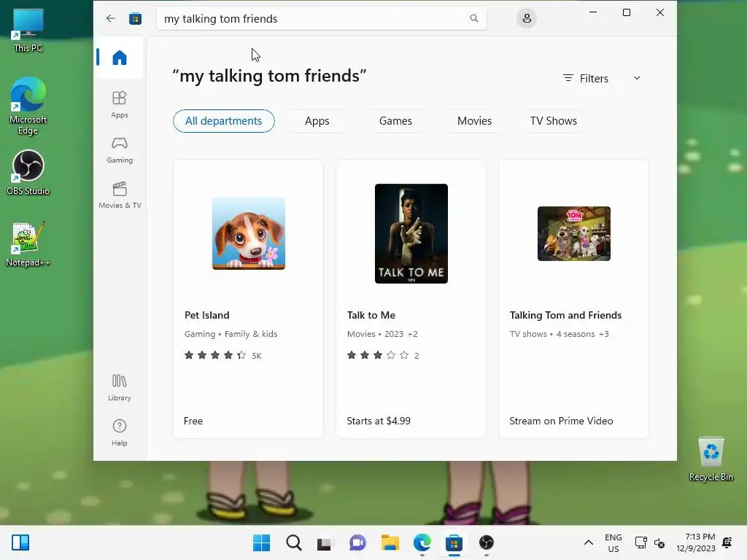Open the network status tray icon
Viewport: 747px width, 560px height.
[x=640, y=542]
